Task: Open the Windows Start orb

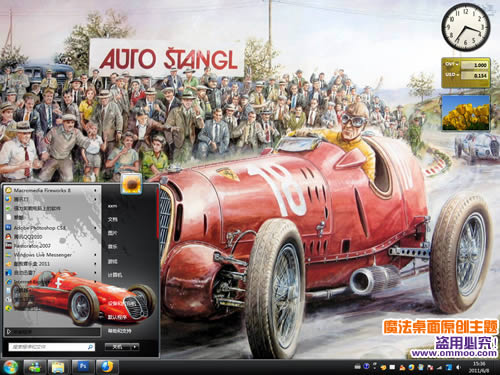Action: click(10, 367)
